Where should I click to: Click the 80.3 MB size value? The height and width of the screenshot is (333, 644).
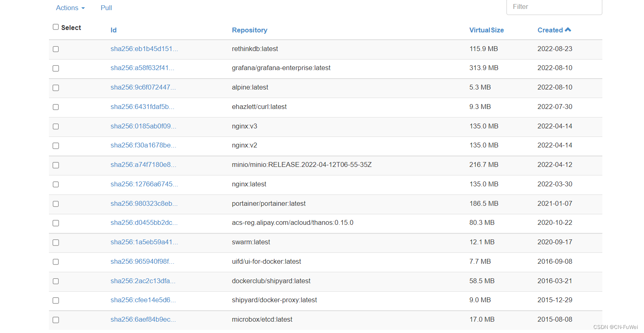tap(482, 222)
